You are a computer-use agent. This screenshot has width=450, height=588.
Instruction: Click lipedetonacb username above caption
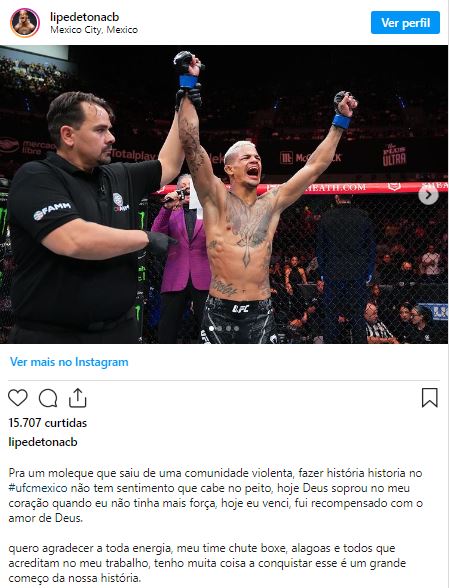(43, 442)
